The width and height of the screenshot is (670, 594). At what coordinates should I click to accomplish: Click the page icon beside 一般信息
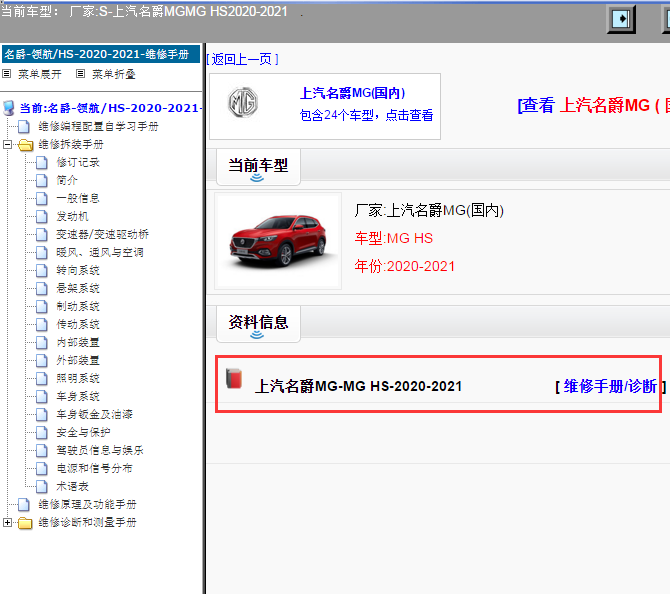tap(42, 199)
